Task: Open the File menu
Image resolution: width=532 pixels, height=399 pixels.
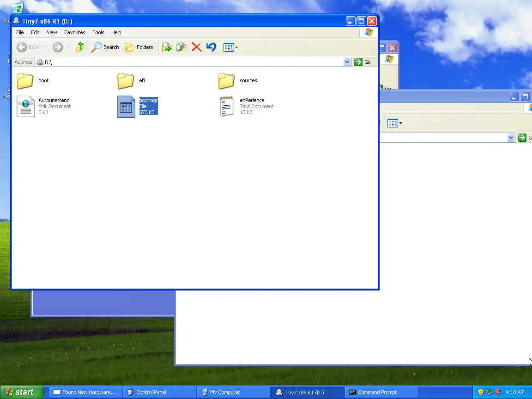Action: coord(20,32)
